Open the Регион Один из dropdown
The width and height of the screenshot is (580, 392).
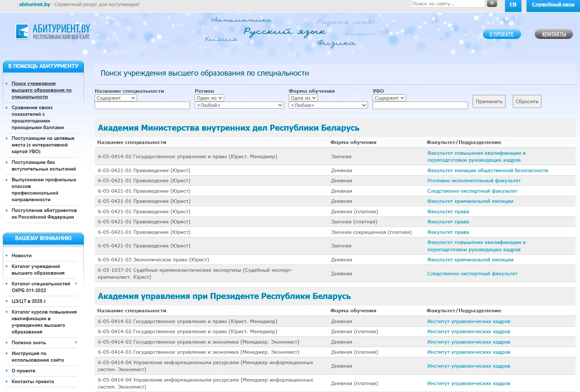tap(209, 98)
